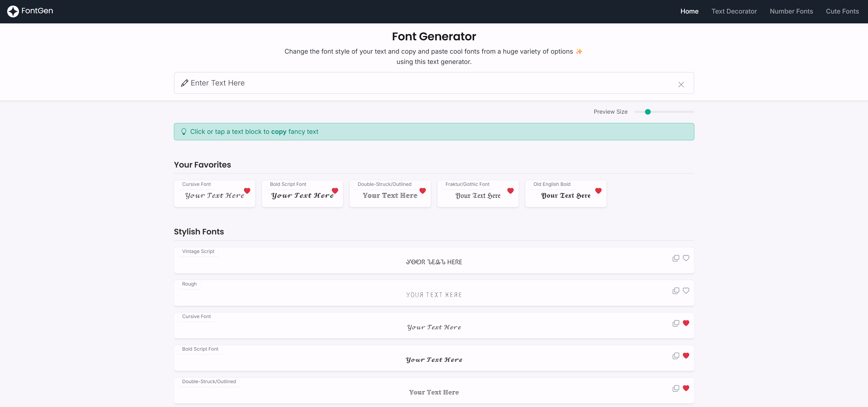Remove Old English Bold from favorites
The height and width of the screenshot is (407, 868).
[598, 191]
